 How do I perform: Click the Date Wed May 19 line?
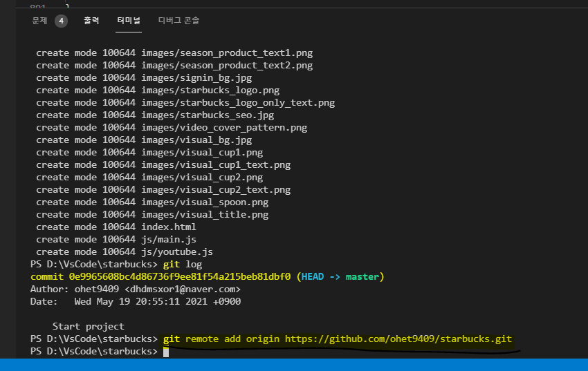[136, 301]
